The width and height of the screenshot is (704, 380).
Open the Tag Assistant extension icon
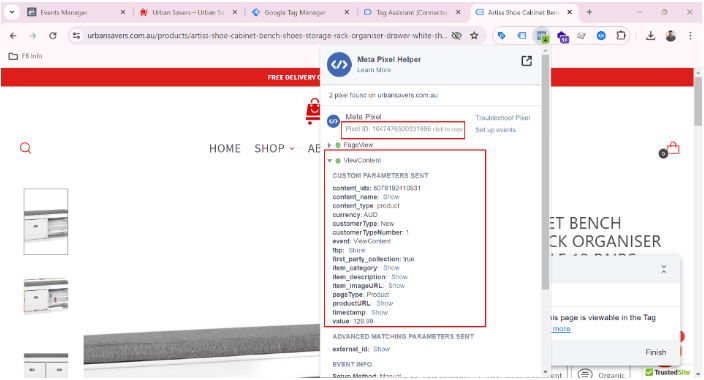pyautogui.click(x=501, y=35)
